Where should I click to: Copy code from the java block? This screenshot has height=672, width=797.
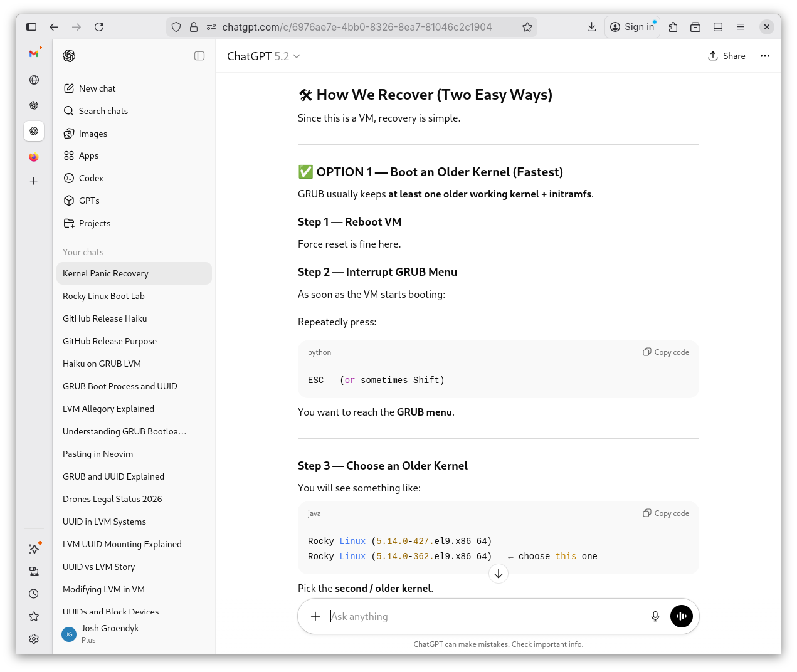pos(665,513)
